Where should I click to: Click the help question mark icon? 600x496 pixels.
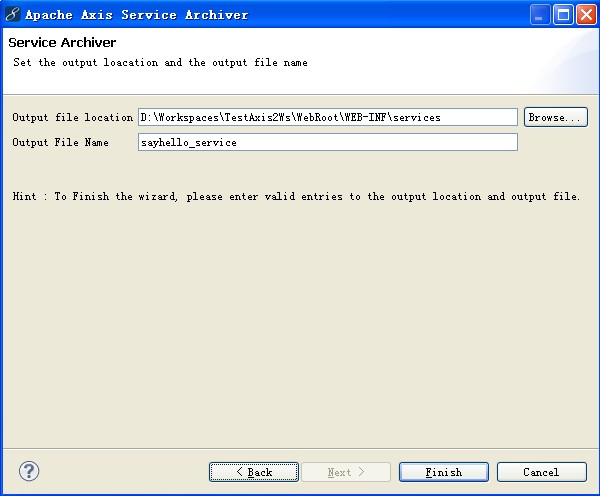[29, 471]
